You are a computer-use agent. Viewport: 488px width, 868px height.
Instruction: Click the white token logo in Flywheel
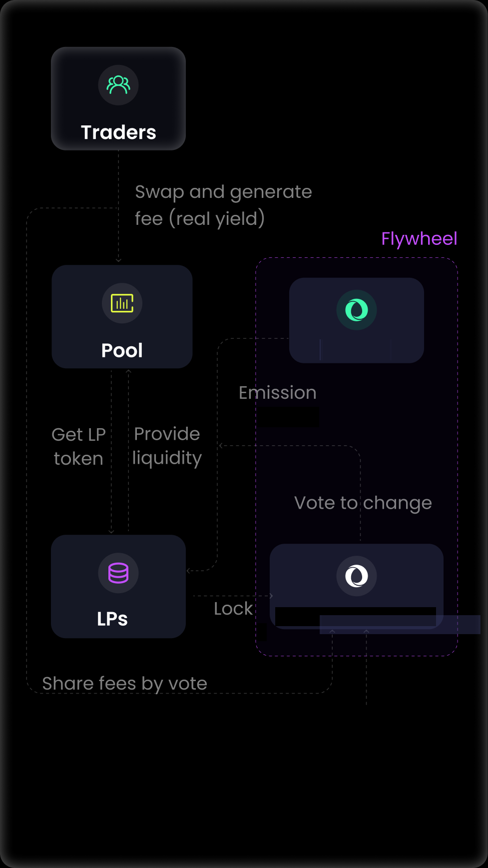coord(357,576)
